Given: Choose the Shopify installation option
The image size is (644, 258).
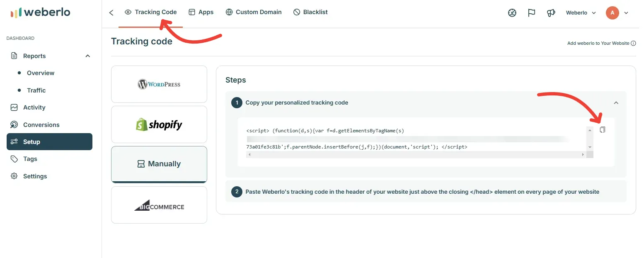Looking at the screenshot, I should pos(159,124).
